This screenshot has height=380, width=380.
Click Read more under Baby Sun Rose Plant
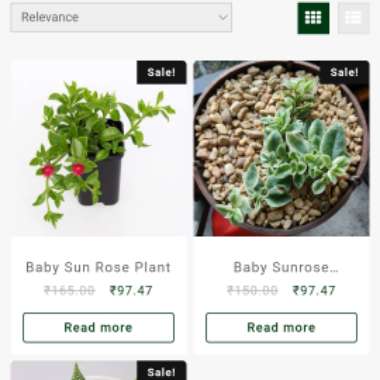coord(99,328)
